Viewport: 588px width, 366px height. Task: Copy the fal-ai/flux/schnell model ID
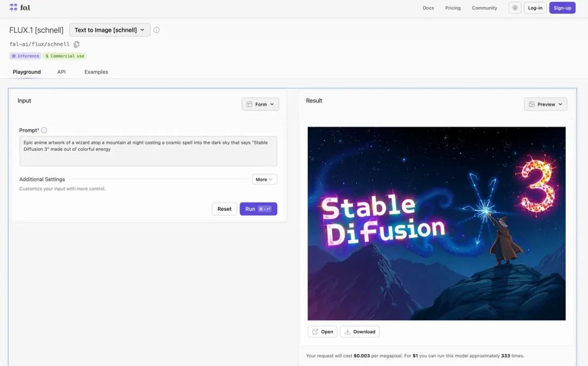pos(77,44)
